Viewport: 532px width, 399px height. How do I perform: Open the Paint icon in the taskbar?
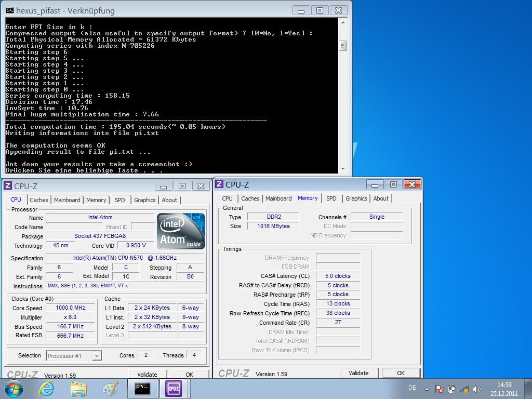click(x=111, y=389)
